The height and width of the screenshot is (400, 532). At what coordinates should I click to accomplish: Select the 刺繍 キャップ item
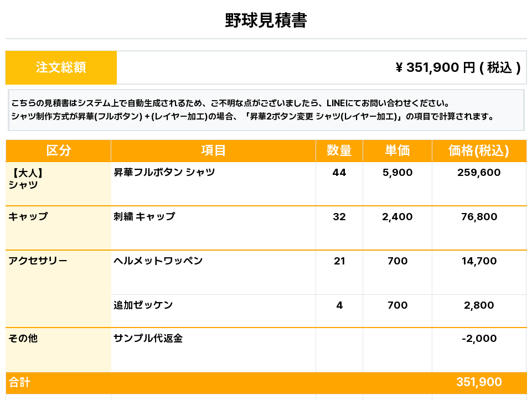144,216
